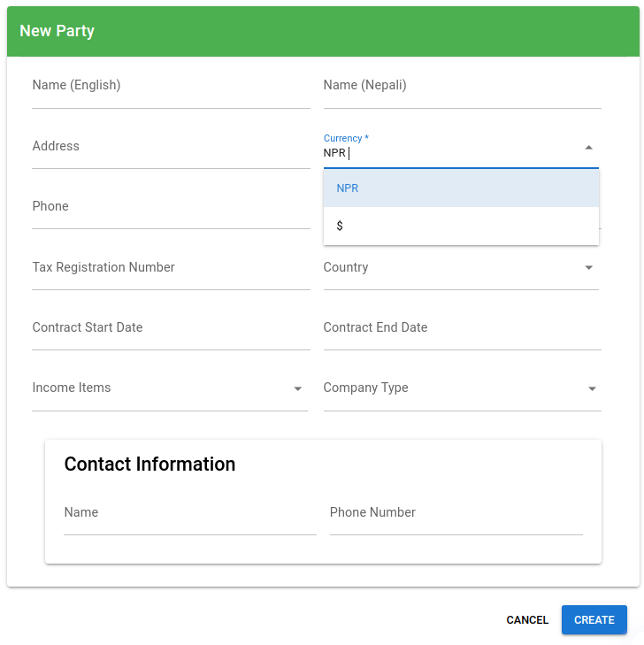Click the Name (Nepali) input field
This screenshot has height=645, width=644.
pos(462,88)
